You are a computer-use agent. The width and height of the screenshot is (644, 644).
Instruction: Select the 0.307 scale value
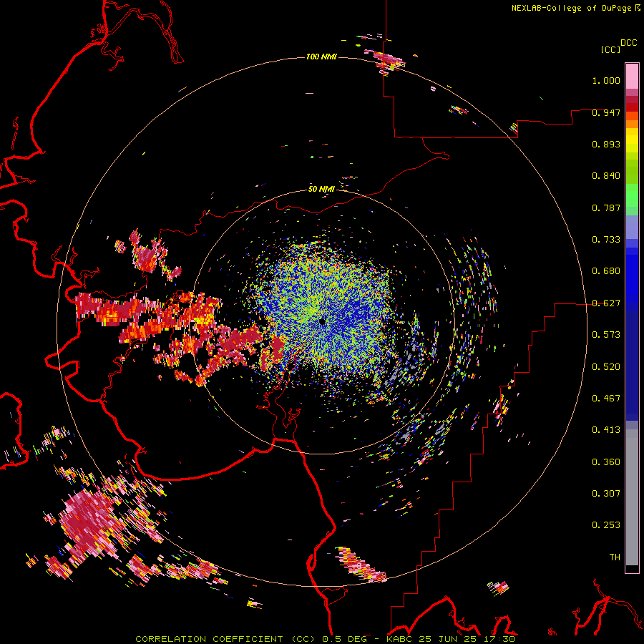tap(606, 494)
